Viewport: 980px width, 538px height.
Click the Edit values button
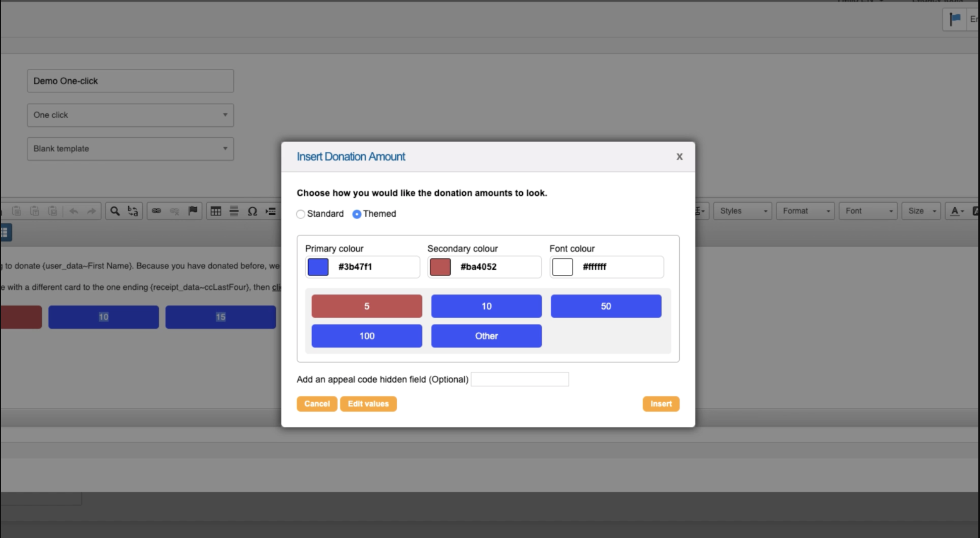point(368,404)
